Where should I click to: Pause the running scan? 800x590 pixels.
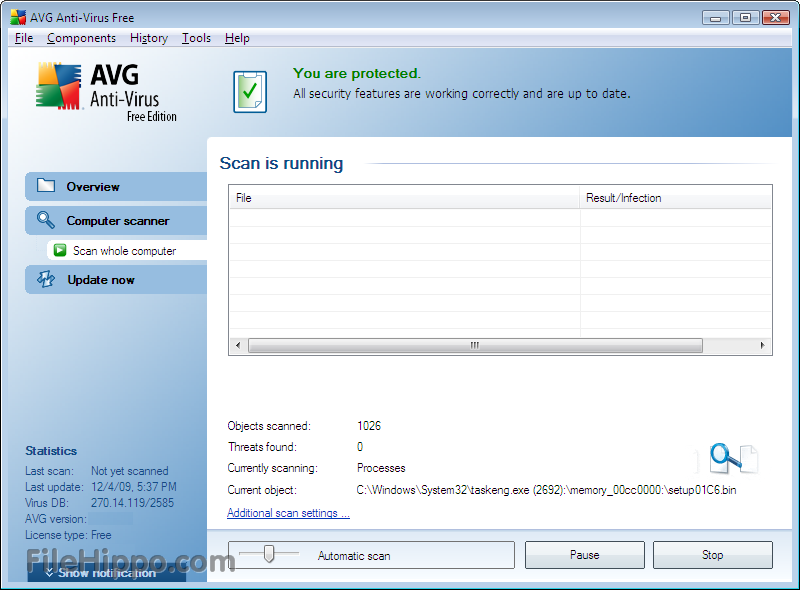click(585, 555)
